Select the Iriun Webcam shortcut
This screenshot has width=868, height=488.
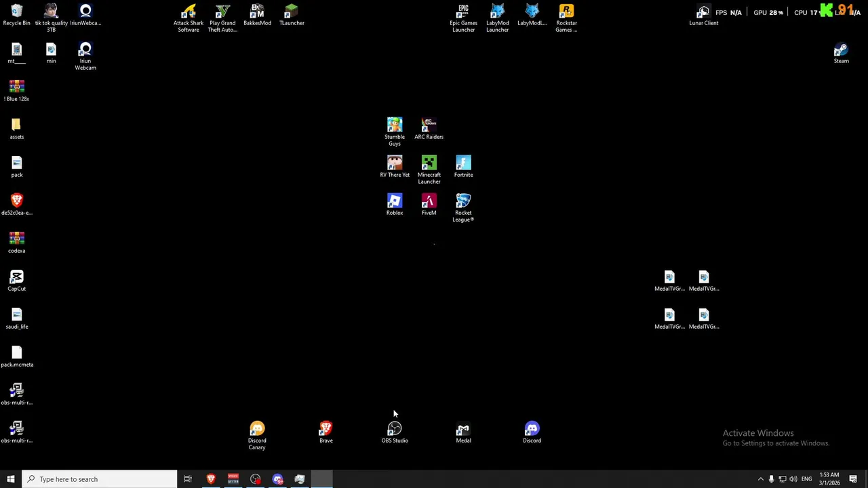click(x=85, y=56)
